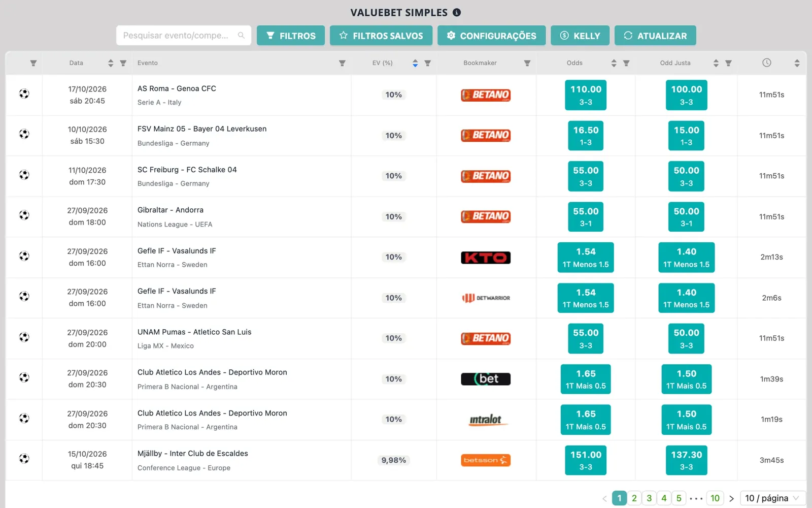Screen dimensions: 812x508
Task: Click the Betsson logo in Mjällby row
Action: 486,460
